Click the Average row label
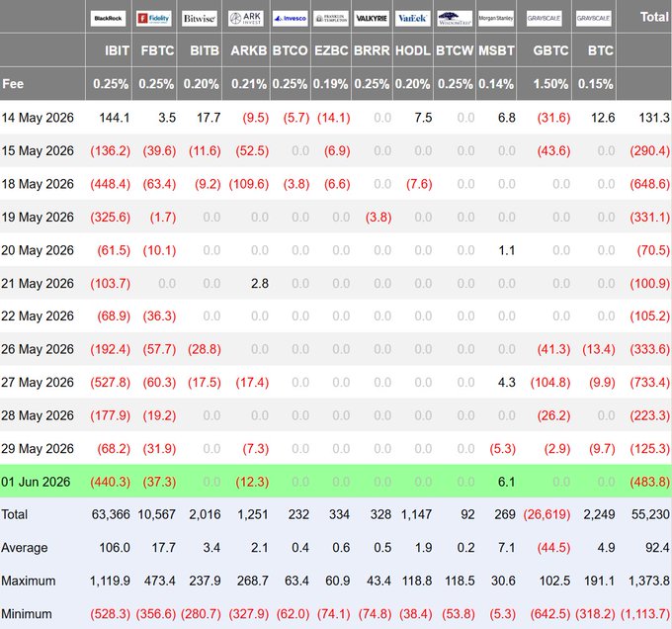The image size is (672, 629). point(25,548)
